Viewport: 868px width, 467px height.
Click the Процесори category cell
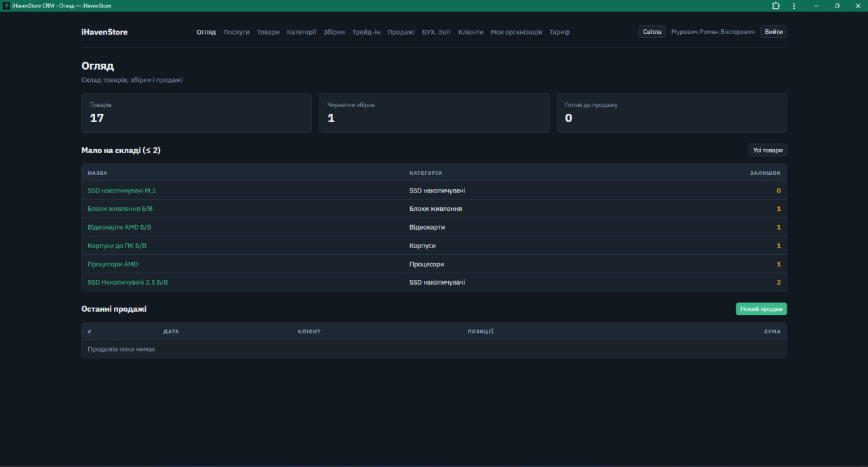coord(427,264)
